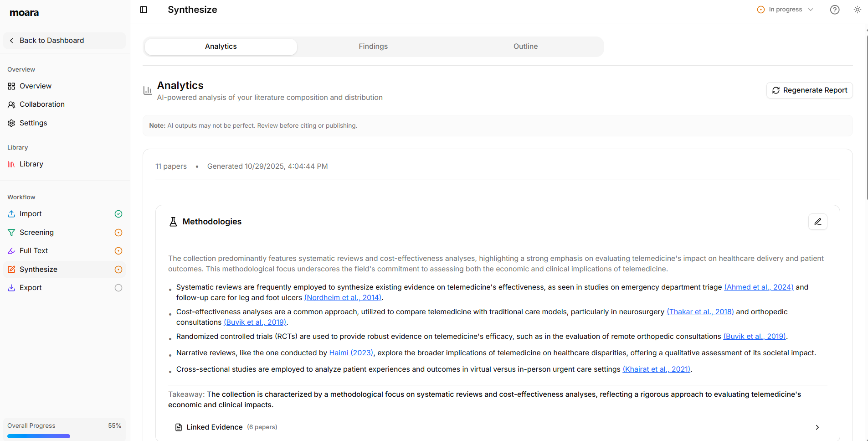
Task: Click the Screening funnel icon
Action: click(x=11, y=232)
